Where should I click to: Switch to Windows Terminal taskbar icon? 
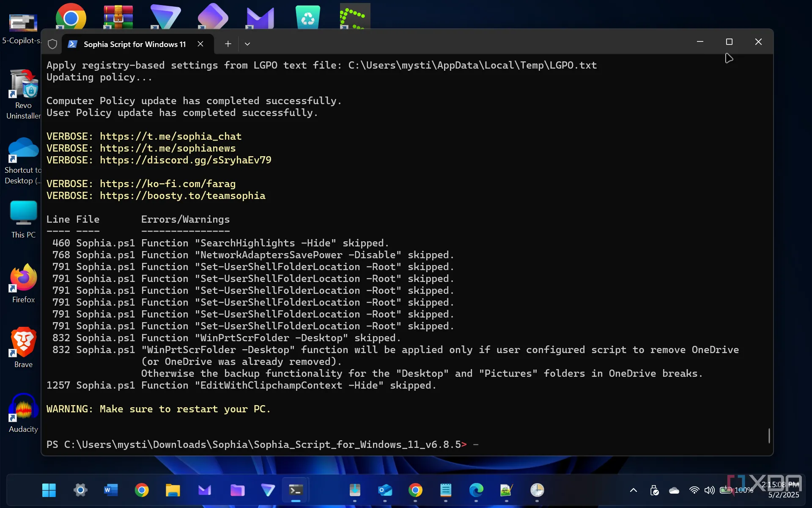pos(296,490)
